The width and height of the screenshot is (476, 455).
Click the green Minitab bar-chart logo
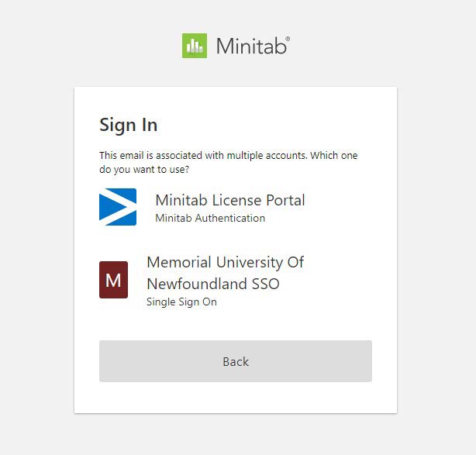[195, 46]
